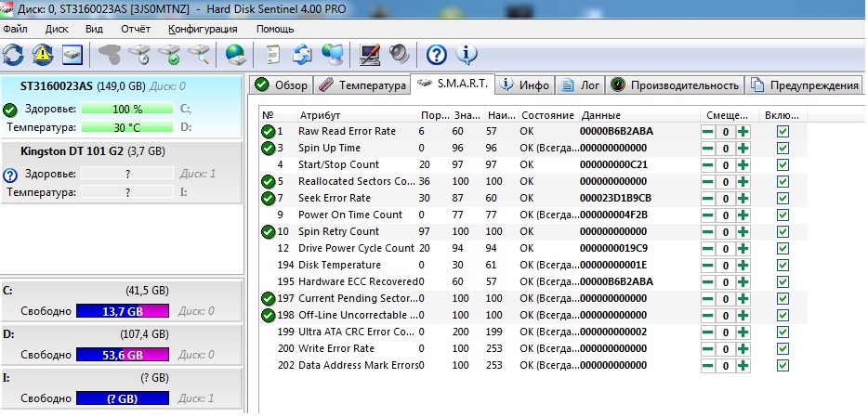Uncheck the Raw Read Error Rate checkbox
The image size is (868, 417).
(x=783, y=132)
